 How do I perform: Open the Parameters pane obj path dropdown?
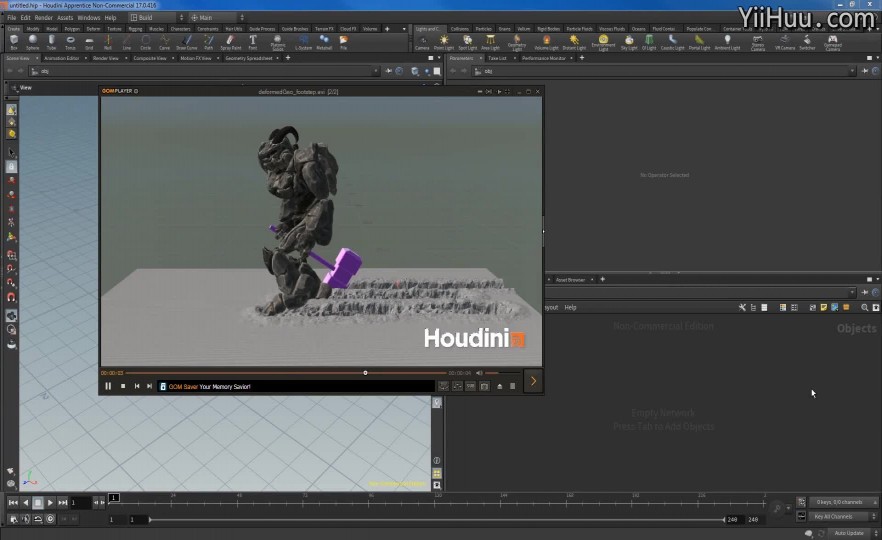click(852, 71)
